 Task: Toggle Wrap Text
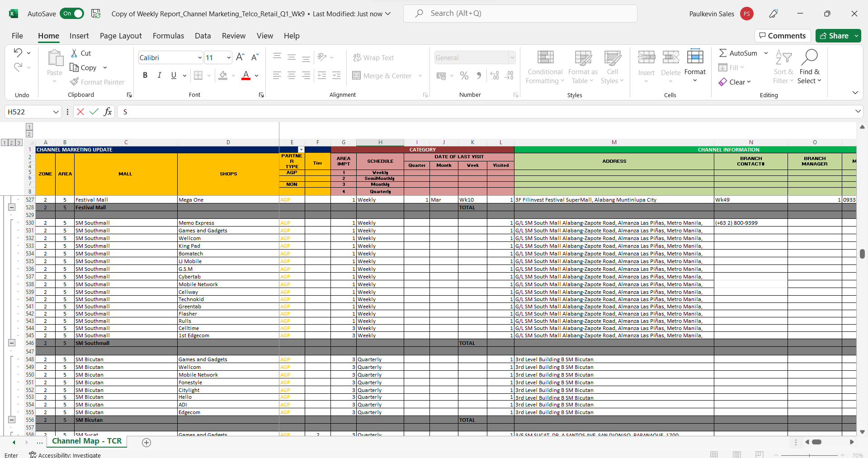373,57
